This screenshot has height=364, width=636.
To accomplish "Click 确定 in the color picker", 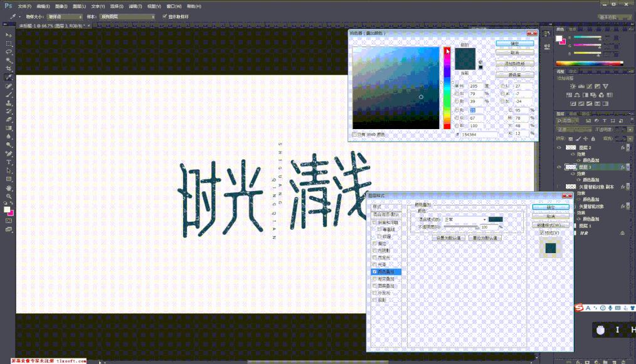I will [515, 43].
